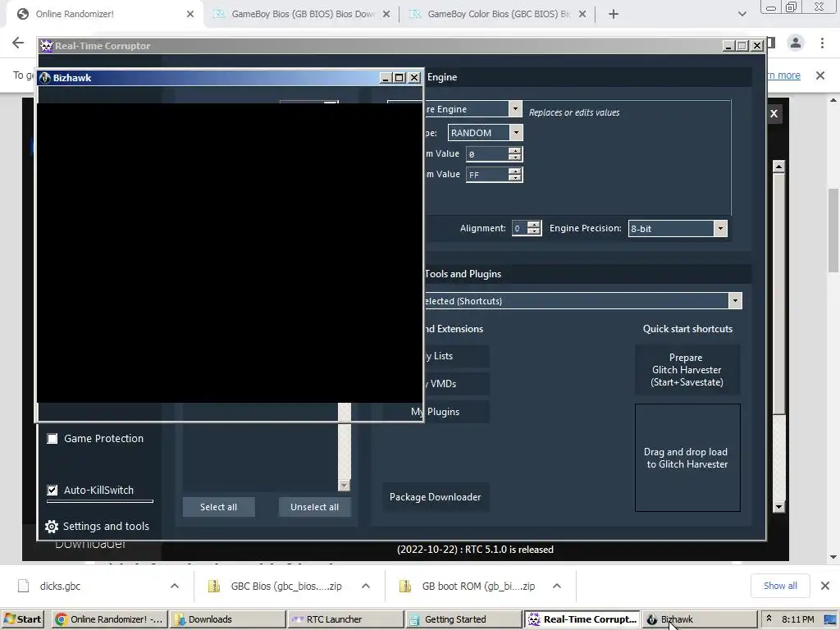Click the maximum value FF input field
This screenshot has width=840, height=630.
click(487, 175)
